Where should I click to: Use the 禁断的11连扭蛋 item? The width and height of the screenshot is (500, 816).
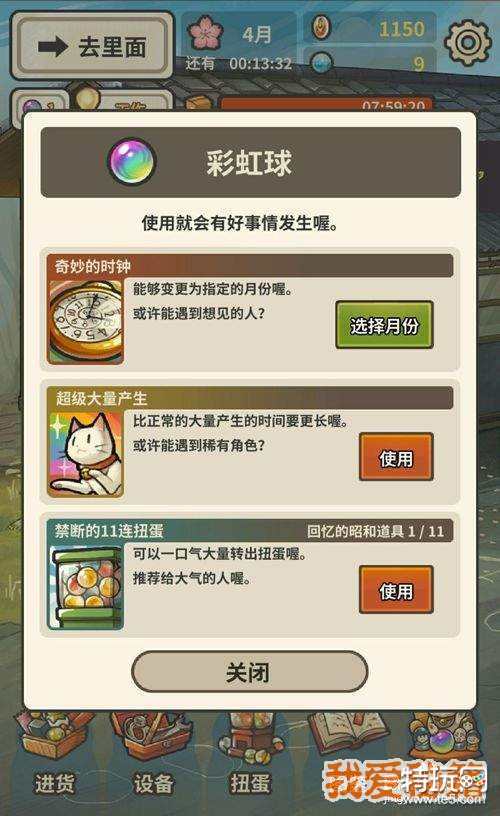pos(396,590)
